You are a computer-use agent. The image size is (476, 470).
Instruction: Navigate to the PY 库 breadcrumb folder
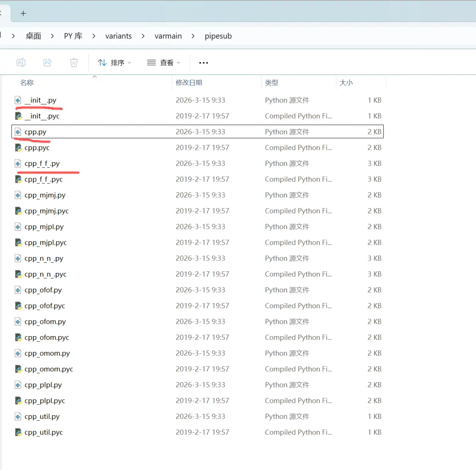[x=73, y=36]
